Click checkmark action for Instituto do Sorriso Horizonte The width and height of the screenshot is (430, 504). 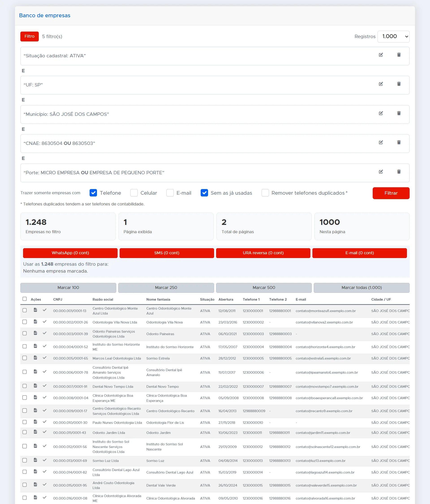pos(45,346)
